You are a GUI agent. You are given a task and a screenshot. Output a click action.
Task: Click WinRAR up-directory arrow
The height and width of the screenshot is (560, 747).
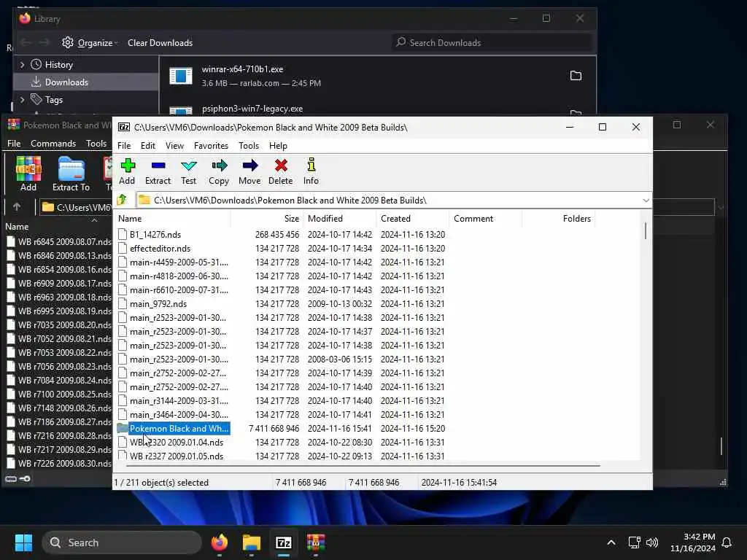click(17, 206)
